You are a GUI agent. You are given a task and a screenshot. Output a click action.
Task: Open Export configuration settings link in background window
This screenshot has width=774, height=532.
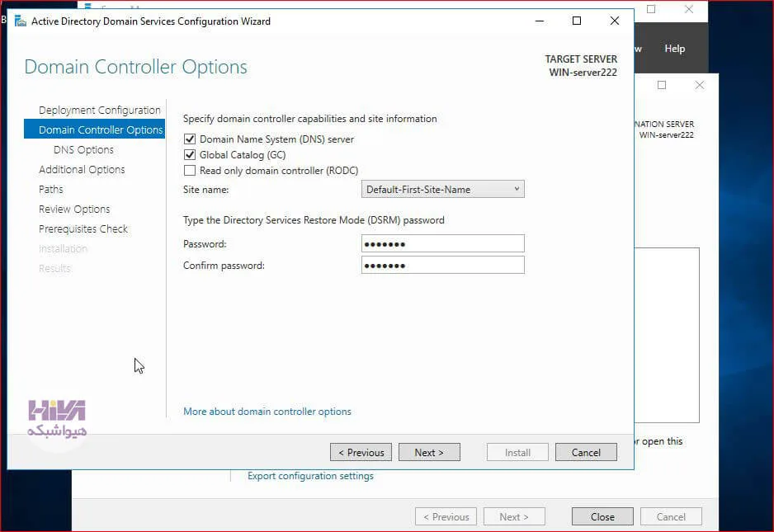310,476
